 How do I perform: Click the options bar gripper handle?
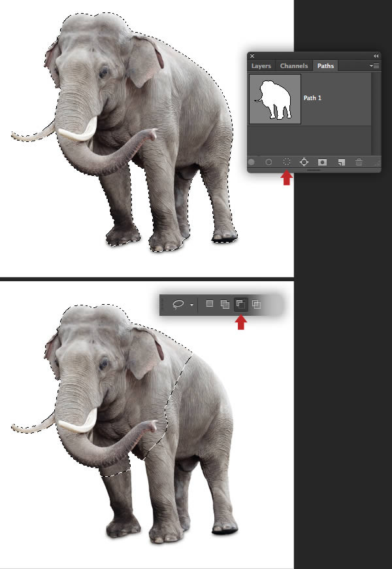click(x=163, y=305)
